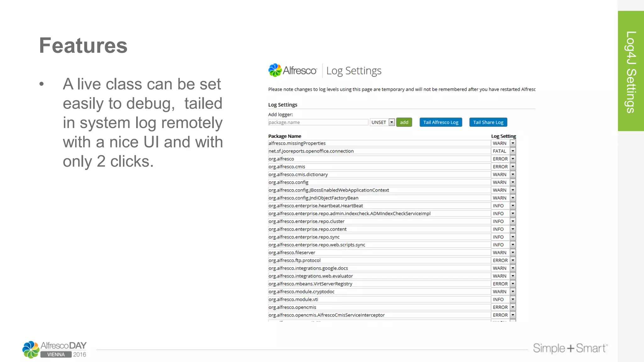Open level dropdown for org.alfresco.config
644x362 pixels.
[503, 182]
